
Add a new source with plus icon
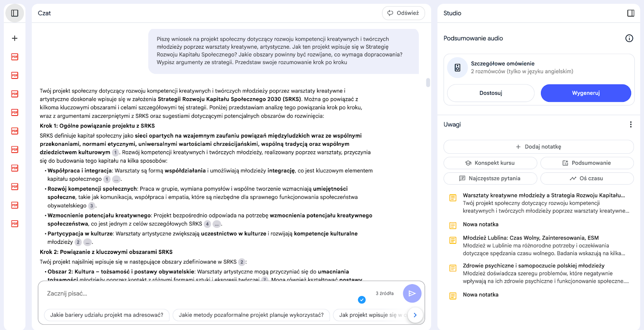point(14,38)
